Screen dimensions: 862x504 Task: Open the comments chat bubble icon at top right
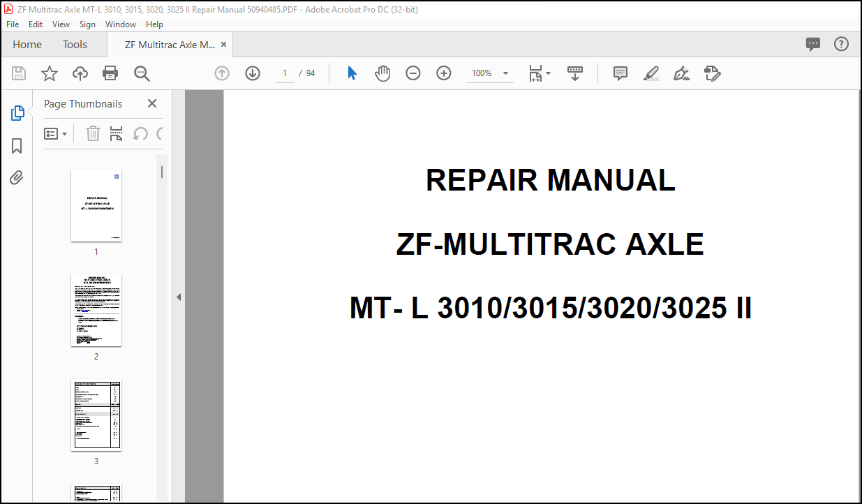pos(813,44)
